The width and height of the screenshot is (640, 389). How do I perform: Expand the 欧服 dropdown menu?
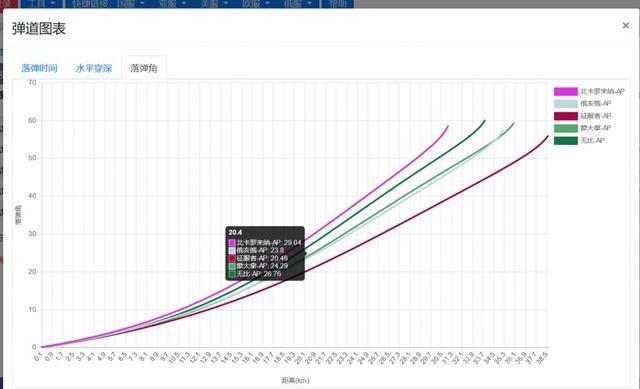coord(256,4)
